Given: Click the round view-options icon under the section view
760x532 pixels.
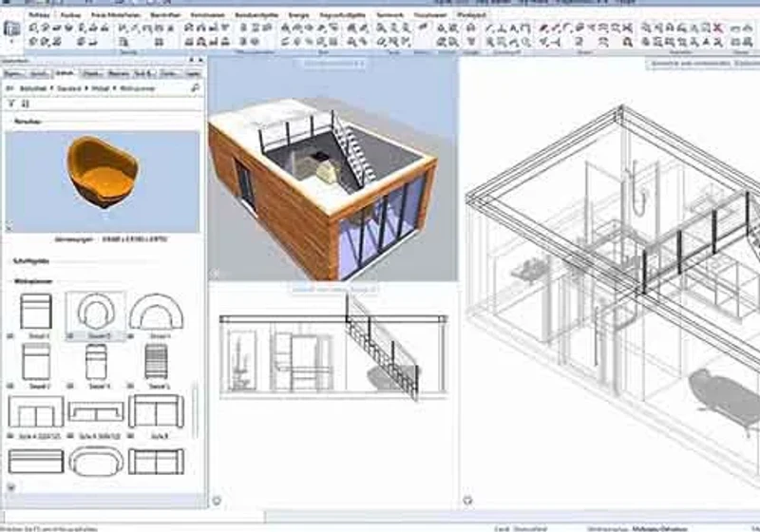Looking at the screenshot, I should click(217, 501).
